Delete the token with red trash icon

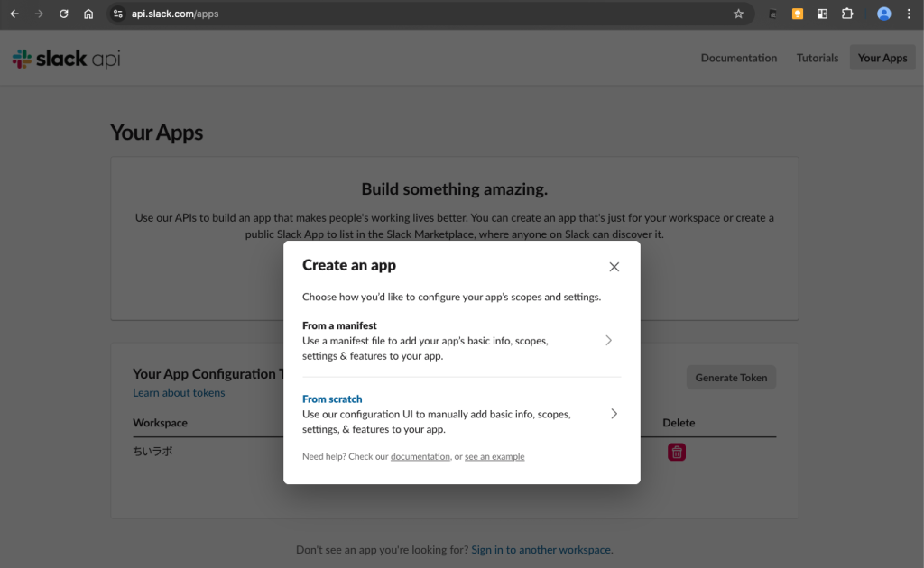[677, 452]
